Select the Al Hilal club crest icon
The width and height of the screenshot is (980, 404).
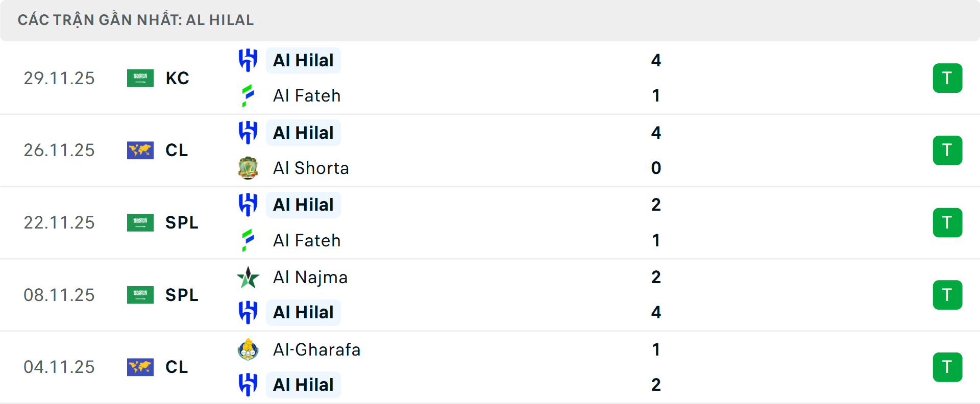pos(249,60)
